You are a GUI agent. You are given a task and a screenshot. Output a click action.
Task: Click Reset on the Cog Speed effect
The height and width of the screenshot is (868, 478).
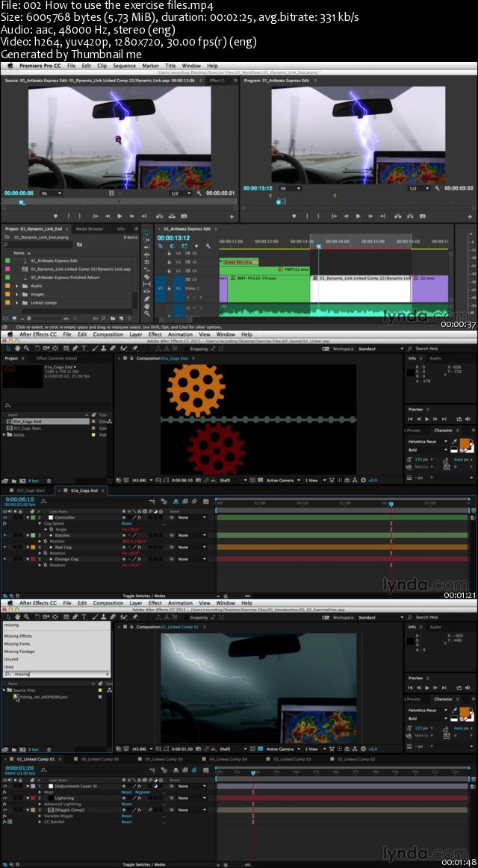coord(126,523)
